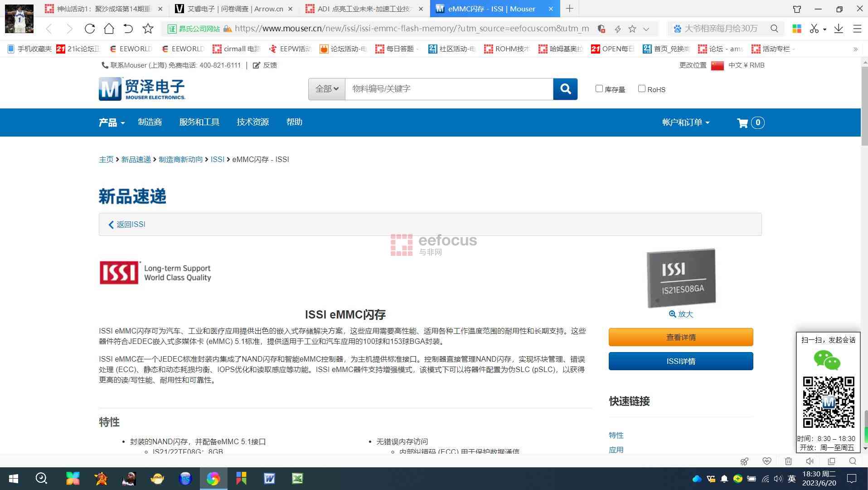The width and height of the screenshot is (868, 490).
Task: Click the forward navigation arrow
Action: click(69, 29)
